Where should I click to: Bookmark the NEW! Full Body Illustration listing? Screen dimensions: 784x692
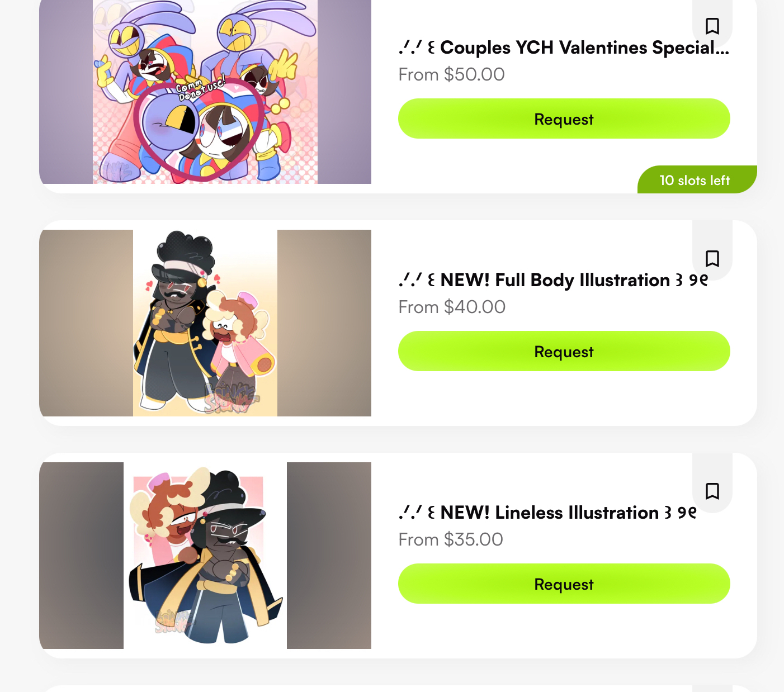(x=712, y=258)
